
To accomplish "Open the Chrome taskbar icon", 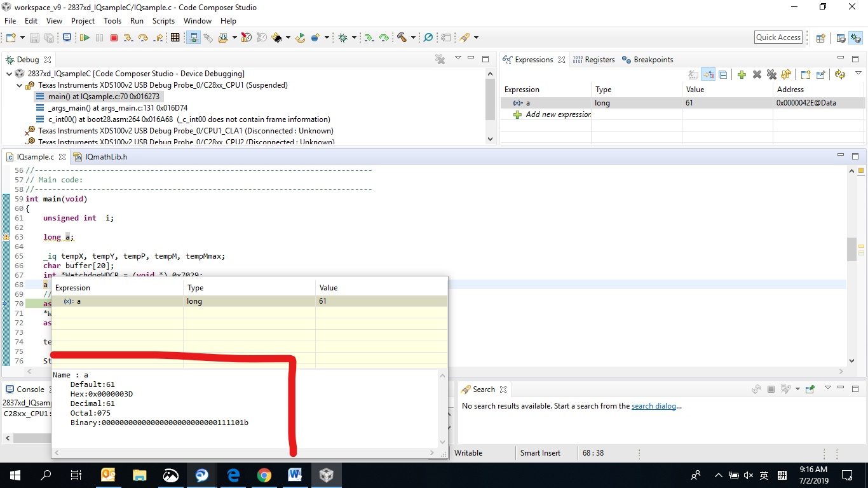I will (264, 475).
